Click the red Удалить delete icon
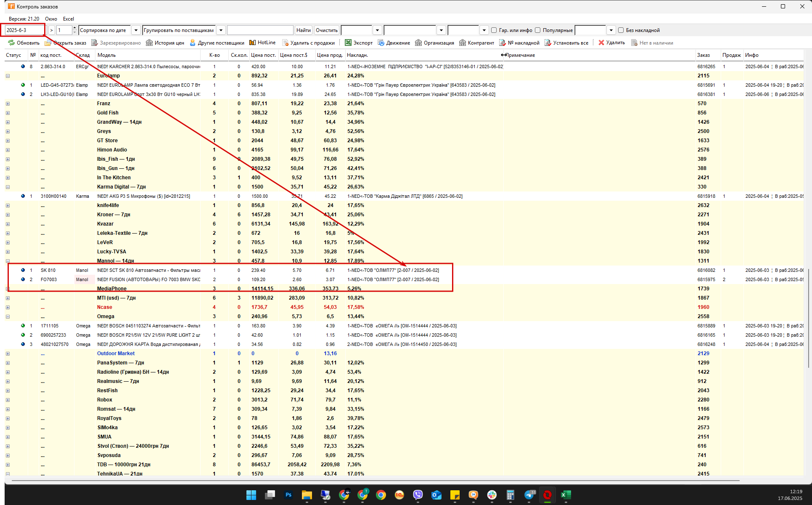Image resolution: width=812 pixels, height=505 pixels. pyautogui.click(x=601, y=43)
